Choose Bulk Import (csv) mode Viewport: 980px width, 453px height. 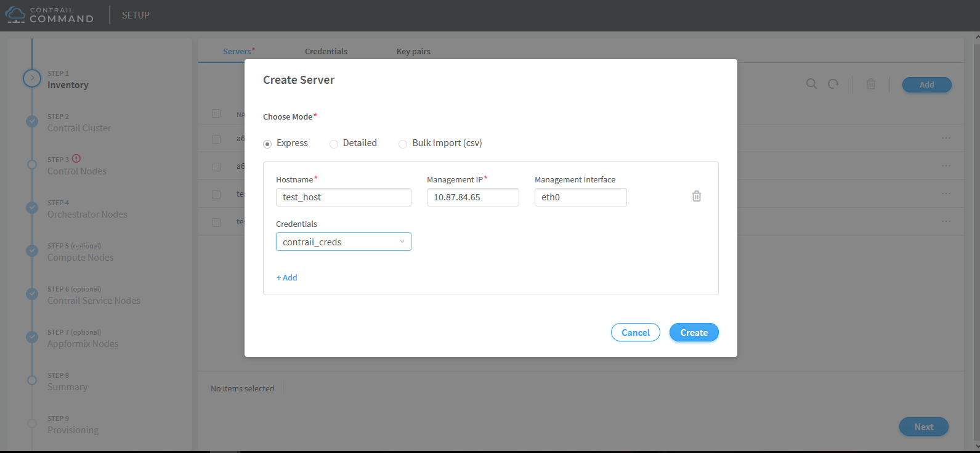403,144
